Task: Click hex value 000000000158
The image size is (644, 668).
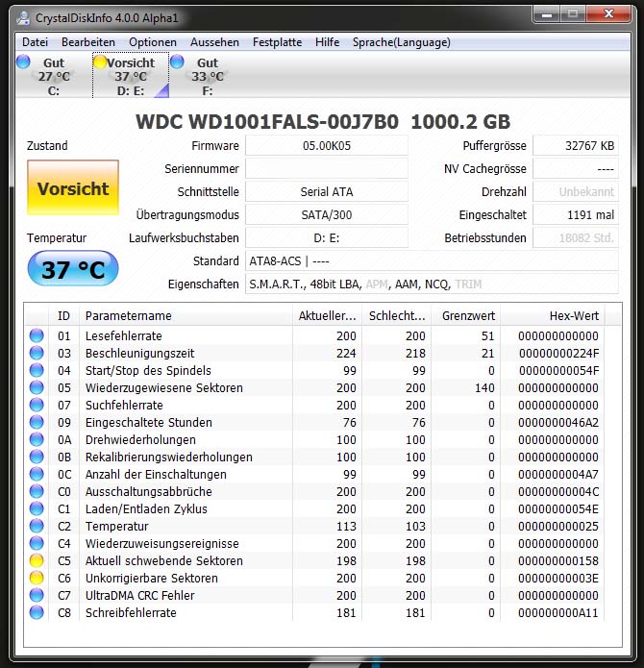Action: point(558,560)
